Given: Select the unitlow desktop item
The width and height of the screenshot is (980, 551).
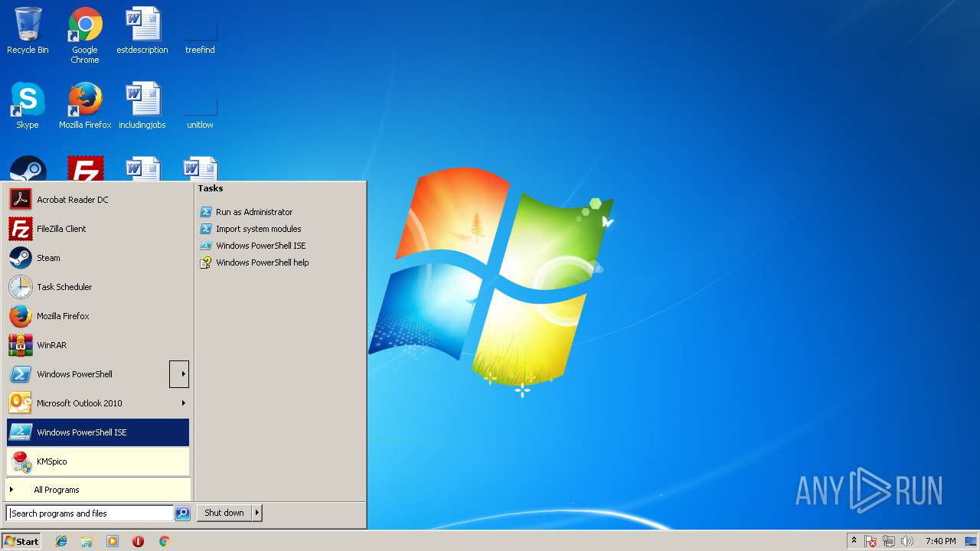Looking at the screenshot, I should [x=200, y=112].
